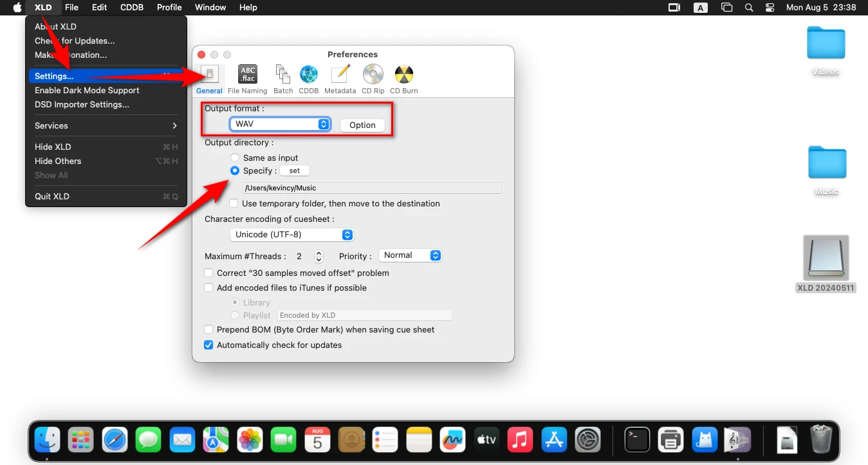Image resolution: width=868 pixels, height=465 pixels.
Task: Choose Quit XLD from the menu
Action: click(106, 196)
